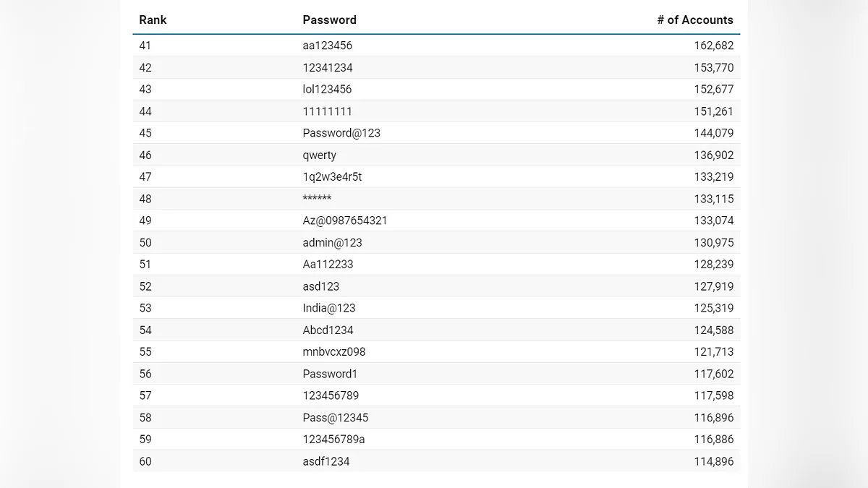Select the password aa123456 cell
The image size is (868, 488).
327,46
